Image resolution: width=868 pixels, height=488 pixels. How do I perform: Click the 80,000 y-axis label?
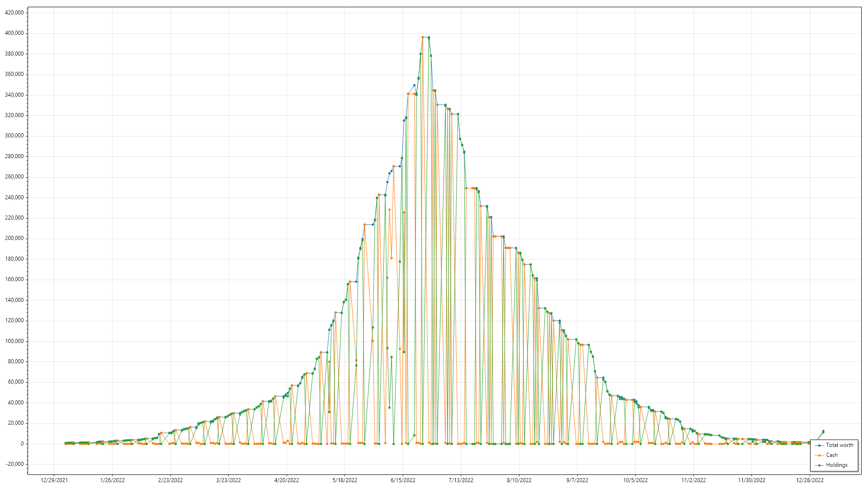pyautogui.click(x=16, y=361)
